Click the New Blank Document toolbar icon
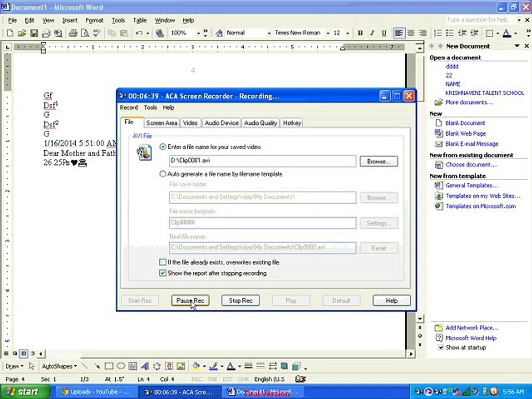 pyautogui.click(x=10, y=33)
